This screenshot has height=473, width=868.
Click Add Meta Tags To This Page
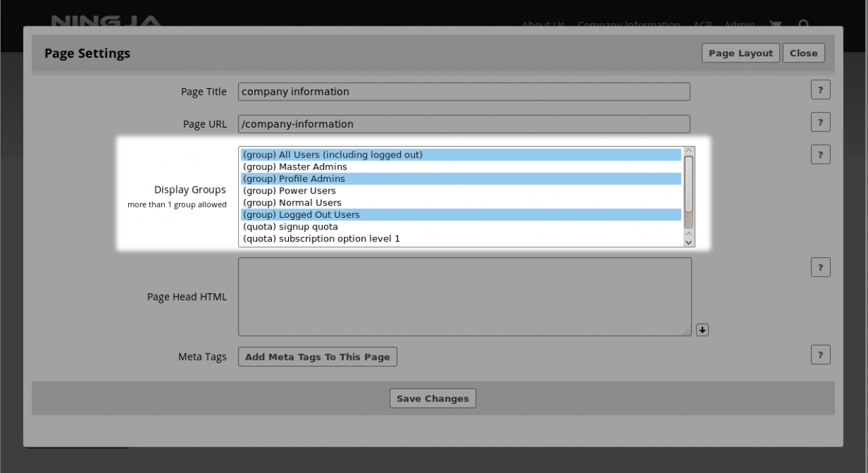click(x=317, y=357)
